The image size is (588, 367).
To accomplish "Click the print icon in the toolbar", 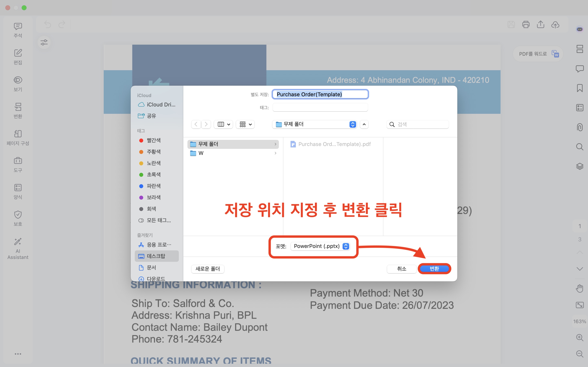I will (x=526, y=24).
